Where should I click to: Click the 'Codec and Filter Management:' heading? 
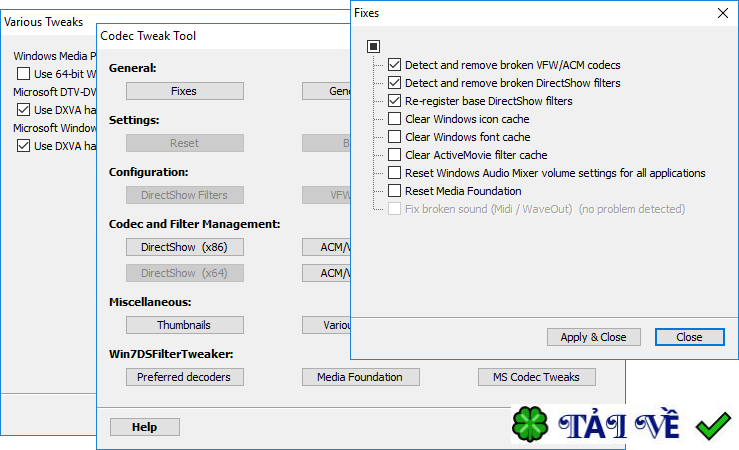point(195,224)
